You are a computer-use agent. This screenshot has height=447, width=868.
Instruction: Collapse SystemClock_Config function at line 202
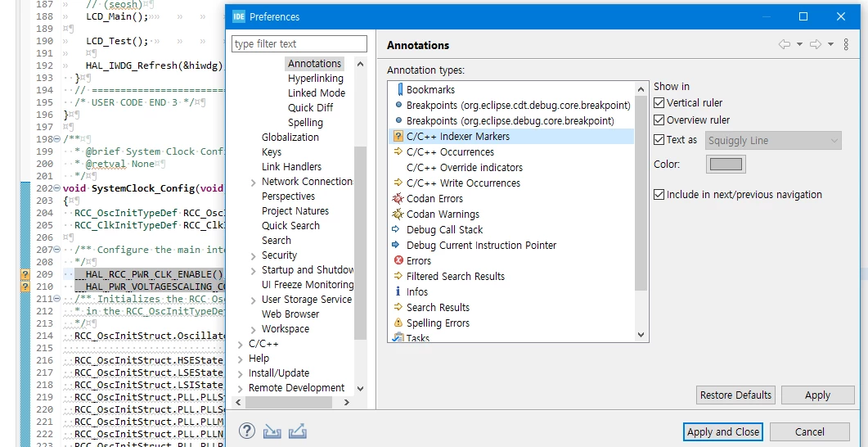56,187
